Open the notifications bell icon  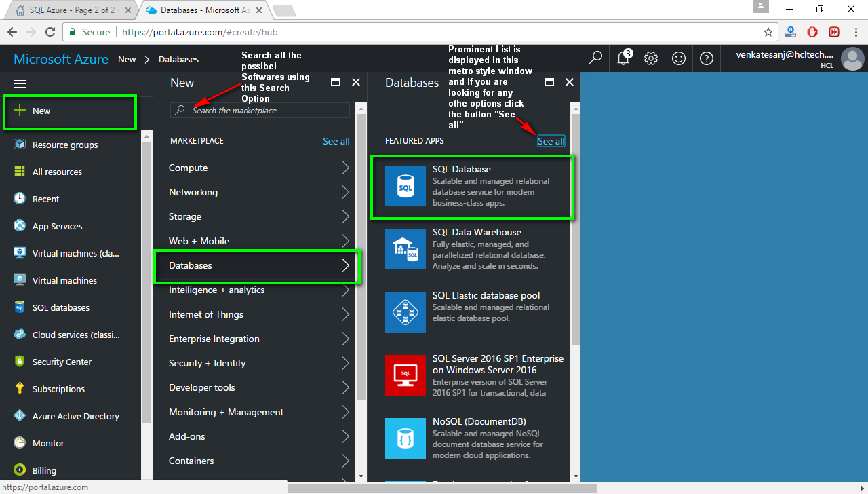click(x=623, y=58)
